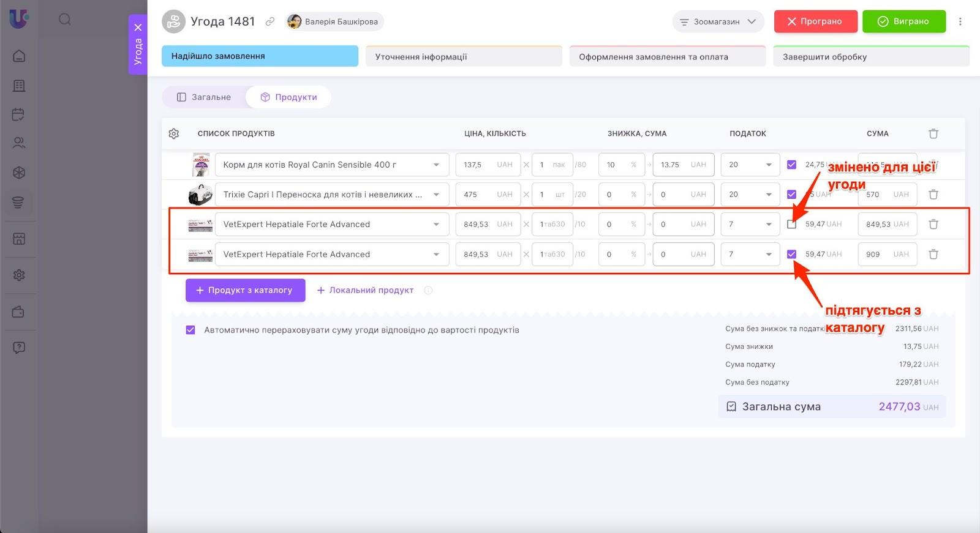Open tax 7 dropdown in first VetExpert row
980x533 pixels.
coord(750,225)
